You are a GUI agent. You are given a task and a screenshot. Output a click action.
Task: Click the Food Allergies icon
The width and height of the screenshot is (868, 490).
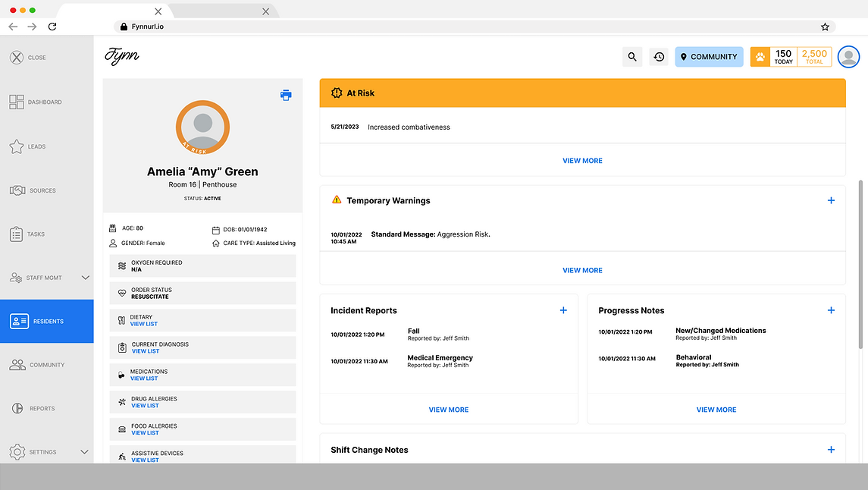tap(122, 429)
